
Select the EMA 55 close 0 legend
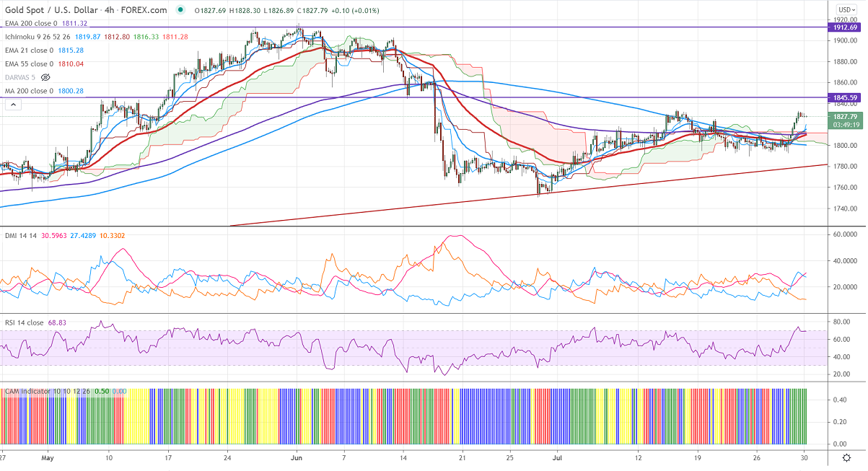pos(27,64)
